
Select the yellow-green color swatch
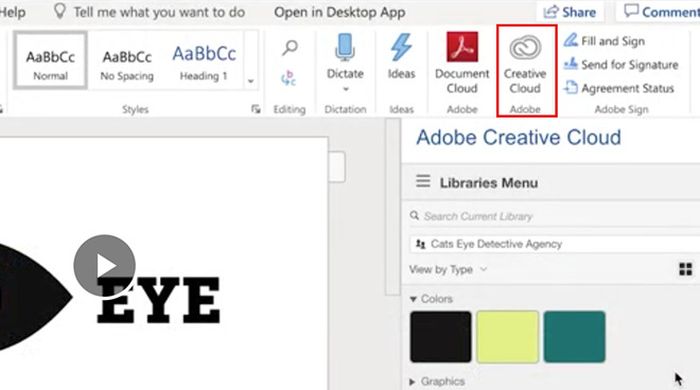pos(508,337)
